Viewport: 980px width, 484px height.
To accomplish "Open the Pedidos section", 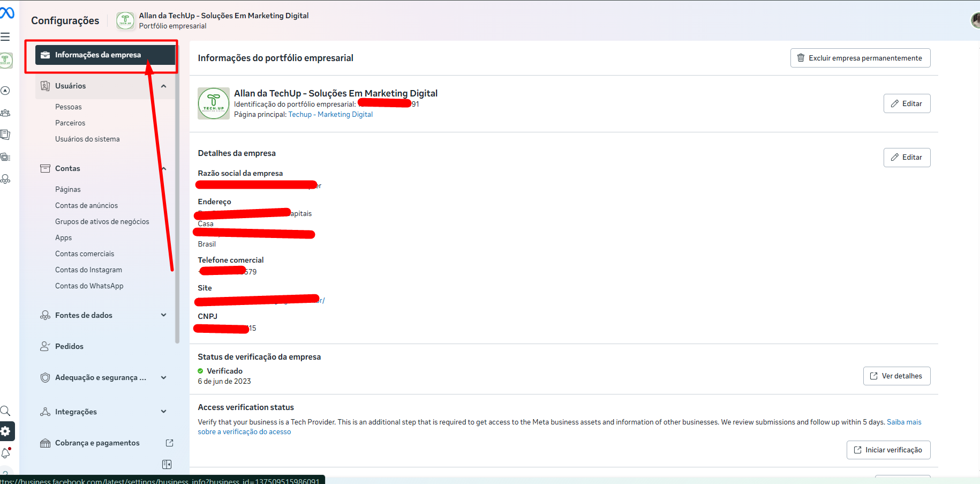I will click(69, 346).
